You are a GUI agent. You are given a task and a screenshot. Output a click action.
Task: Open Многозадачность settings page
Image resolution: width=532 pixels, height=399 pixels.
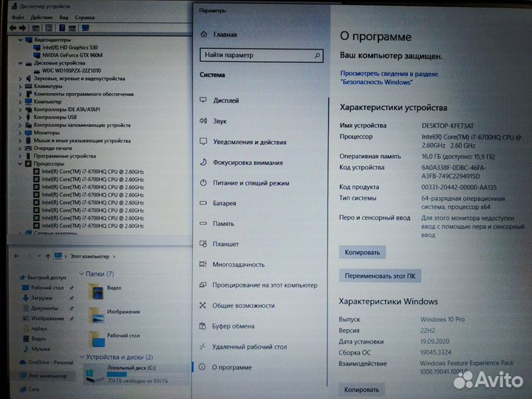[x=238, y=265]
